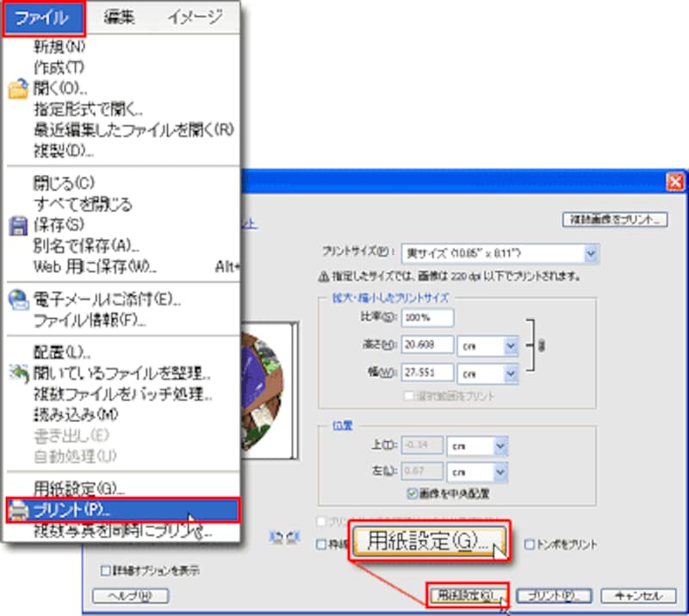Click the 上 position value field
The width and height of the screenshot is (689, 616).
click(422, 445)
